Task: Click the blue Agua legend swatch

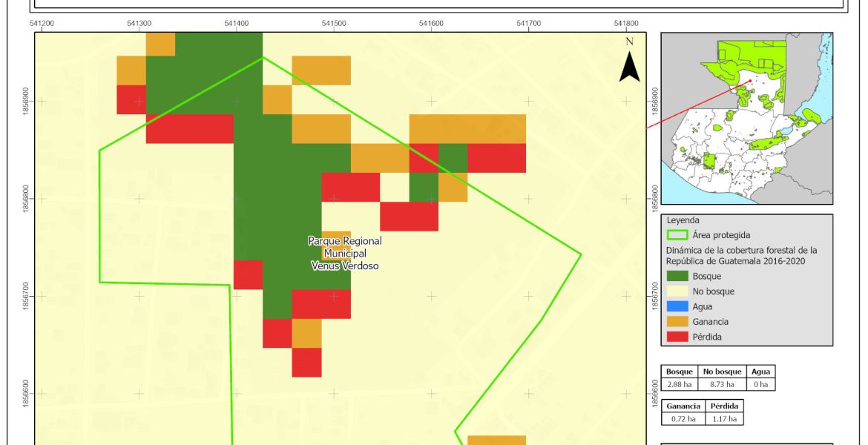Action: (x=678, y=306)
